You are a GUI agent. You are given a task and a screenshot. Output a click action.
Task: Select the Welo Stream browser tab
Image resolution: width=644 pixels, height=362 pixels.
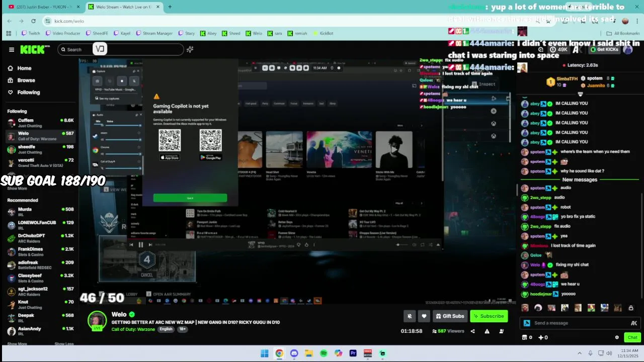point(123,7)
